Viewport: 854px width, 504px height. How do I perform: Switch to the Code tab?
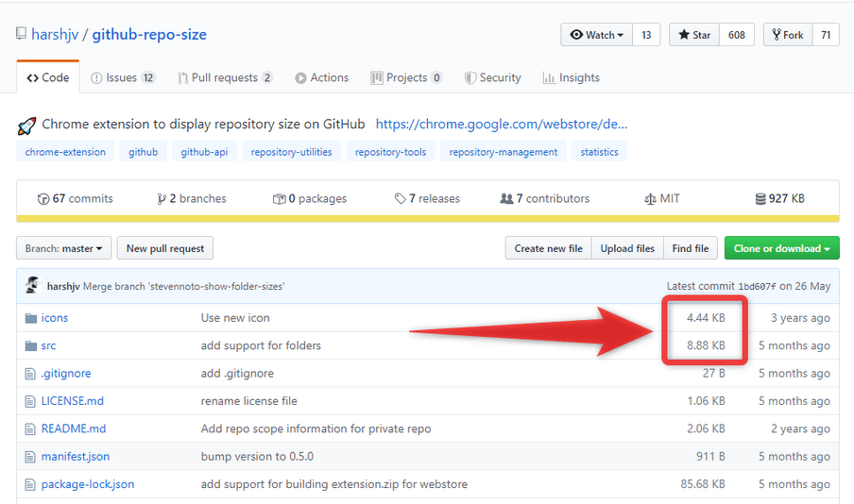coord(48,77)
